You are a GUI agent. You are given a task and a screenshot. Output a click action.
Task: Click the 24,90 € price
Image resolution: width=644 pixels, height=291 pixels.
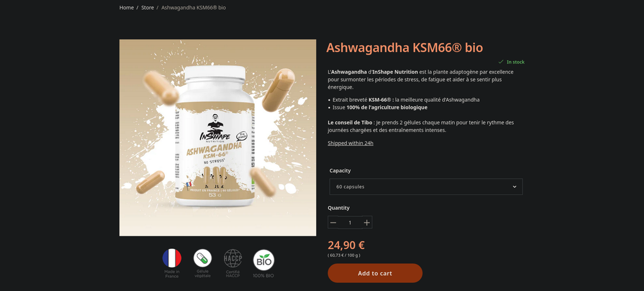[347, 245]
